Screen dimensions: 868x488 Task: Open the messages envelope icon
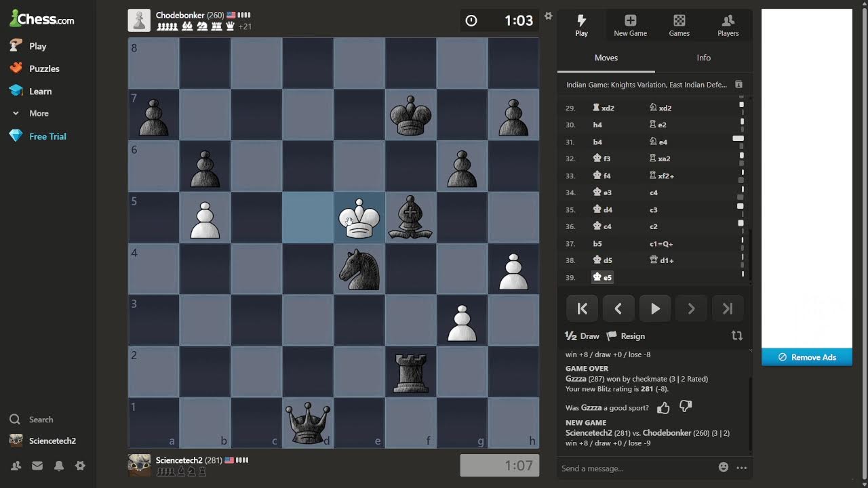point(37,466)
